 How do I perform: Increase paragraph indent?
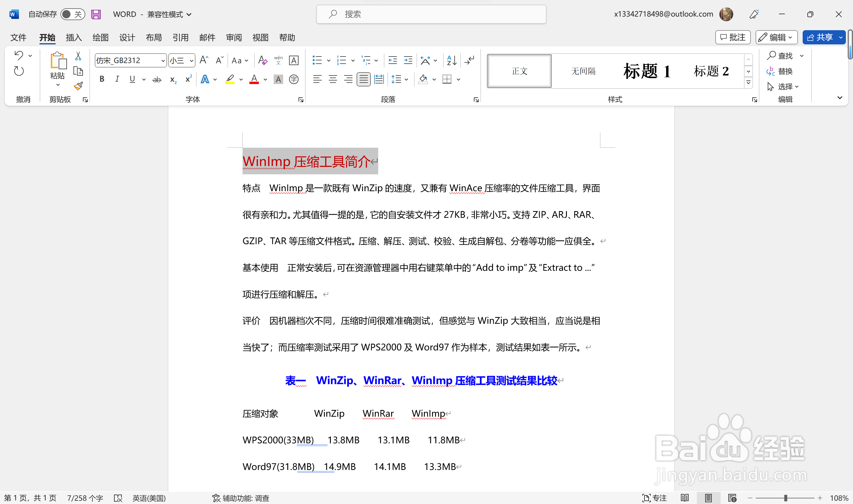(408, 60)
